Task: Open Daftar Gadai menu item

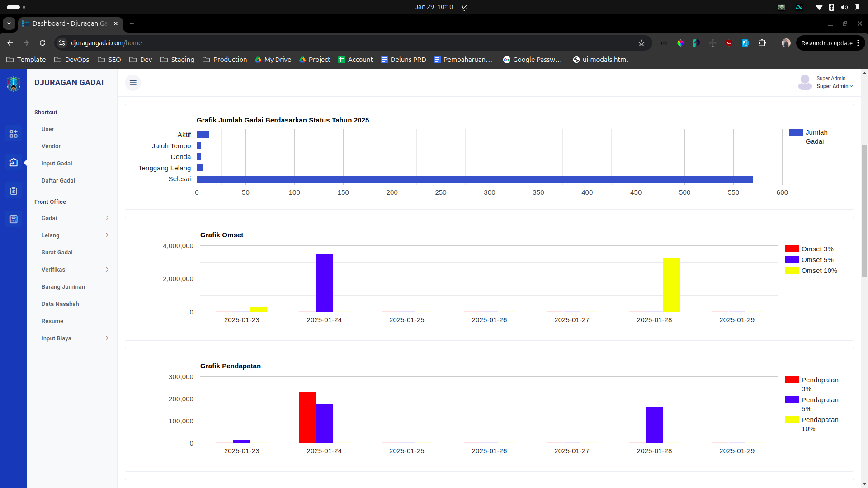Action: [x=58, y=181]
